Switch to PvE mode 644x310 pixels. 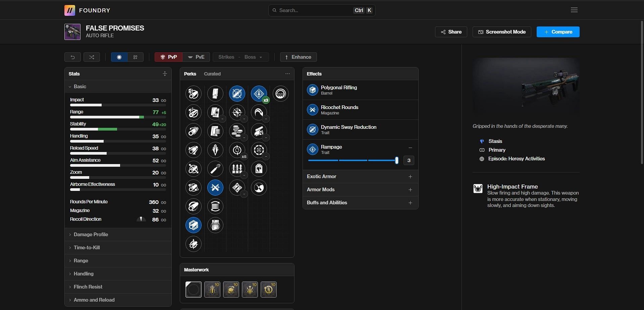point(196,57)
